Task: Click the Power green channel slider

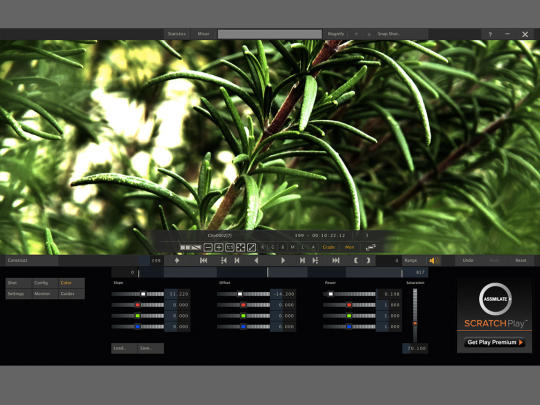Action: [349, 315]
